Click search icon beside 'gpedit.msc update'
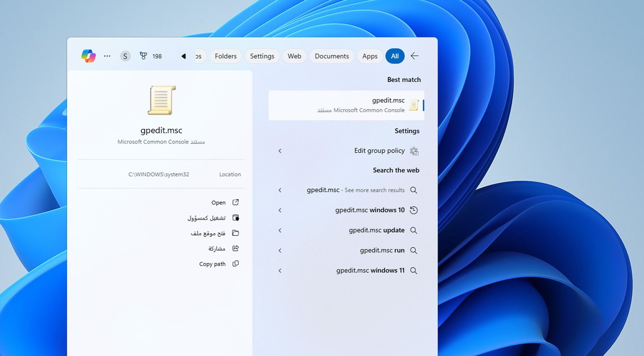 pyautogui.click(x=414, y=230)
